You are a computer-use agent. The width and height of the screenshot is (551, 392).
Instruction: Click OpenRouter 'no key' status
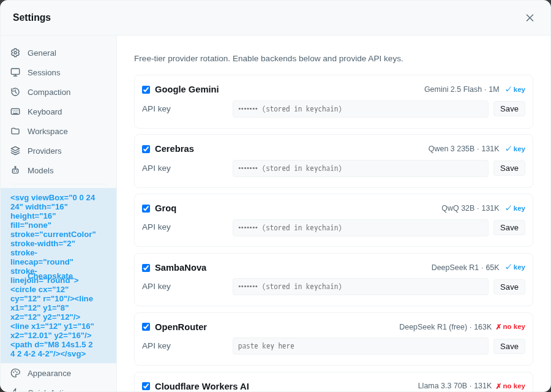point(510,326)
